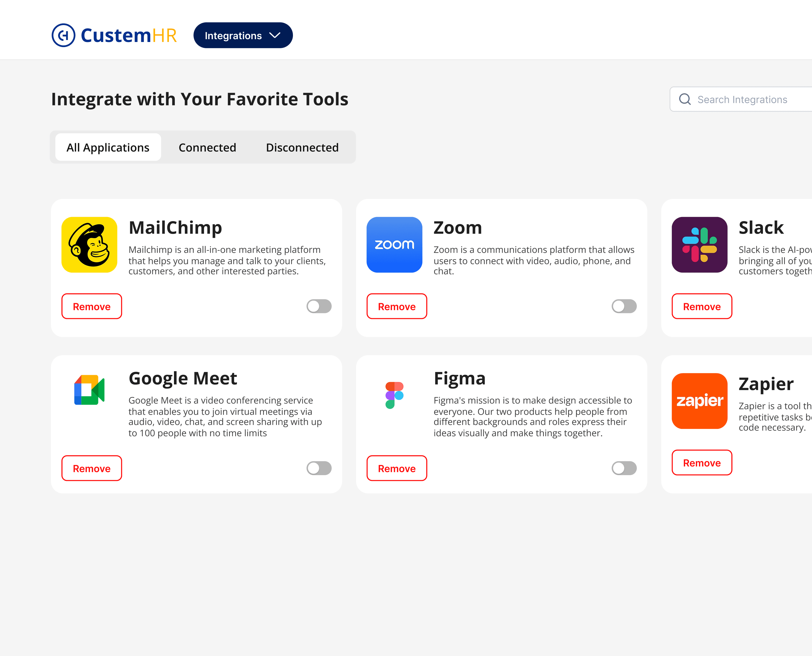This screenshot has width=812, height=656.
Task: Click the Google Meet app icon
Action: 89,390
